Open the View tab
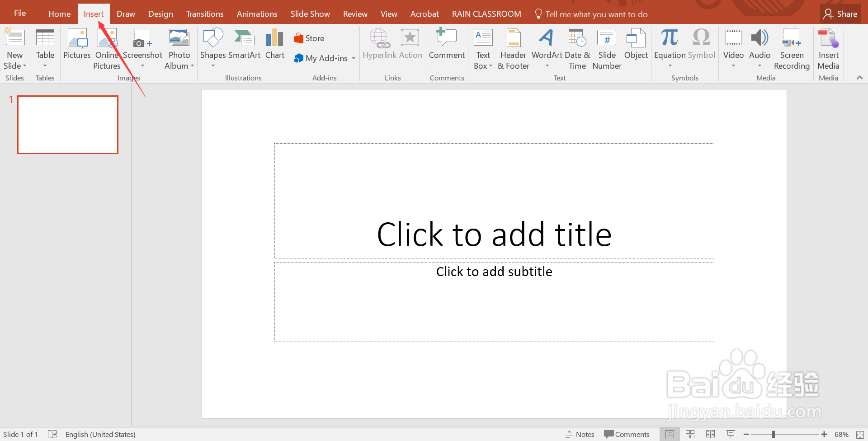This screenshot has height=441, width=868. 389,14
